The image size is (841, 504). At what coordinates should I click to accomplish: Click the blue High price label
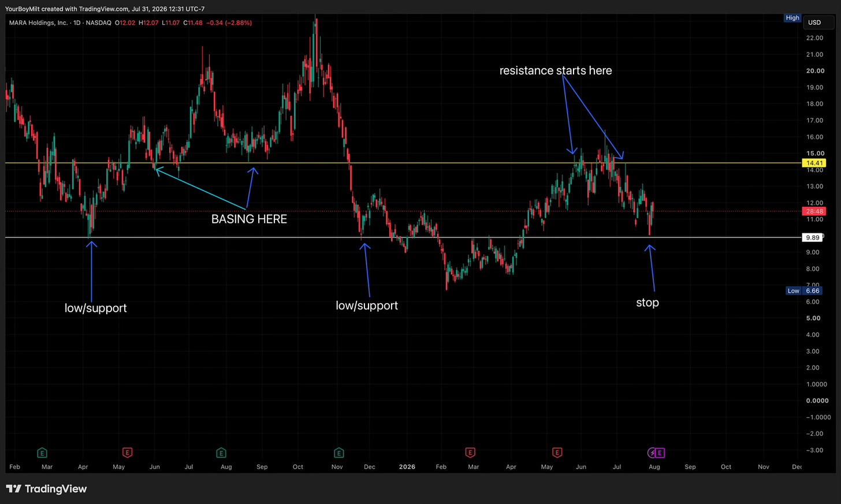coord(792,18)
